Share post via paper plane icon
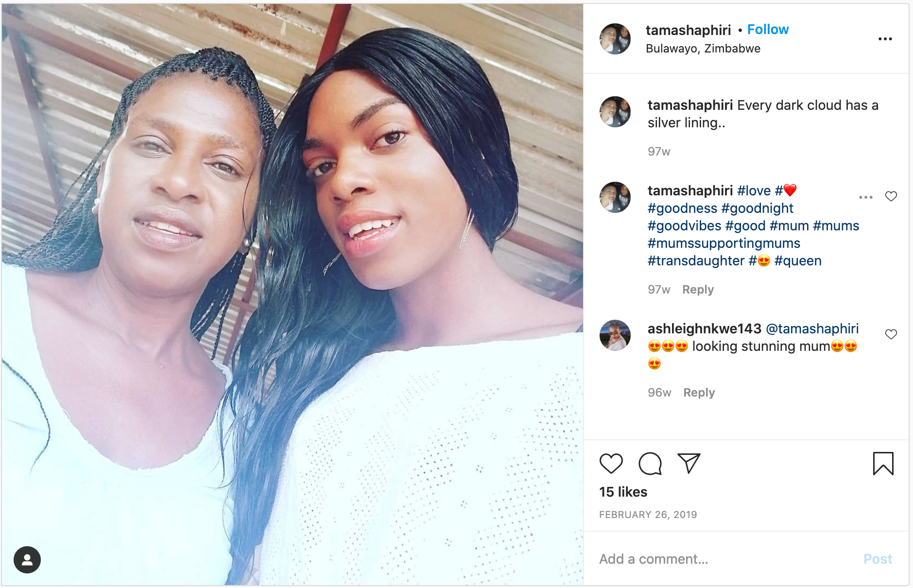 coord(689,463)
